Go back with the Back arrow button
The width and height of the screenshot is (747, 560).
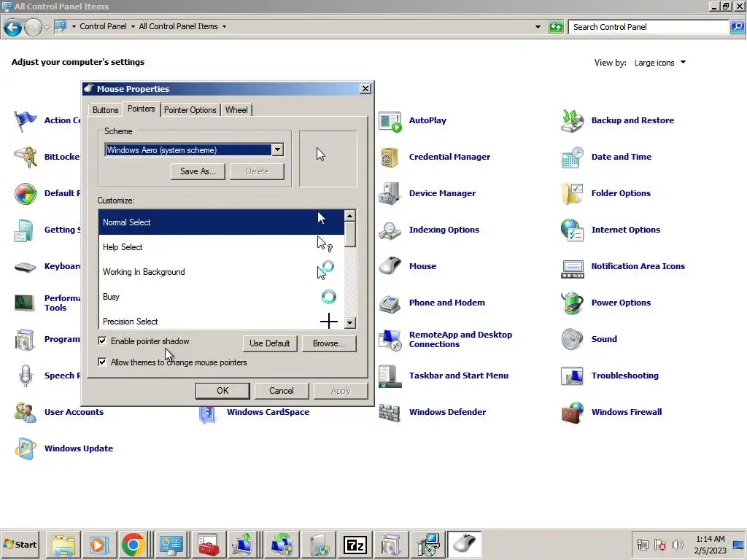pyautogui.click(x=12, y=28)
